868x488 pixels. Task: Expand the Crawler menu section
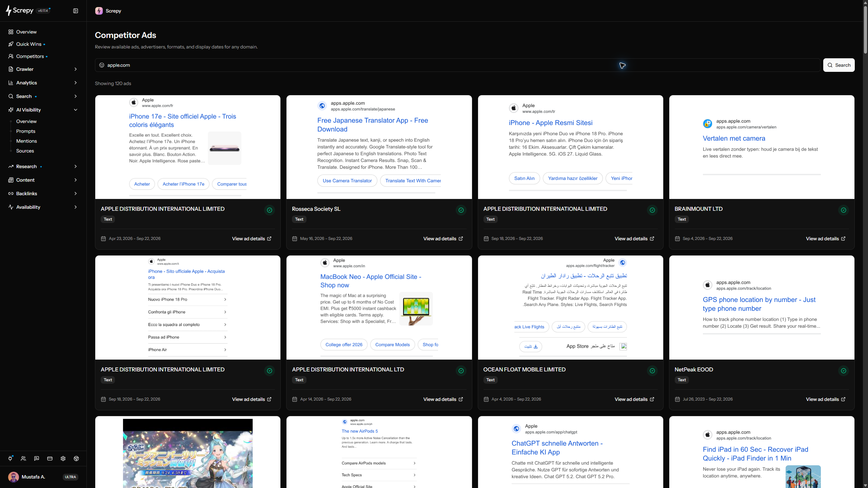click(43, 69)
